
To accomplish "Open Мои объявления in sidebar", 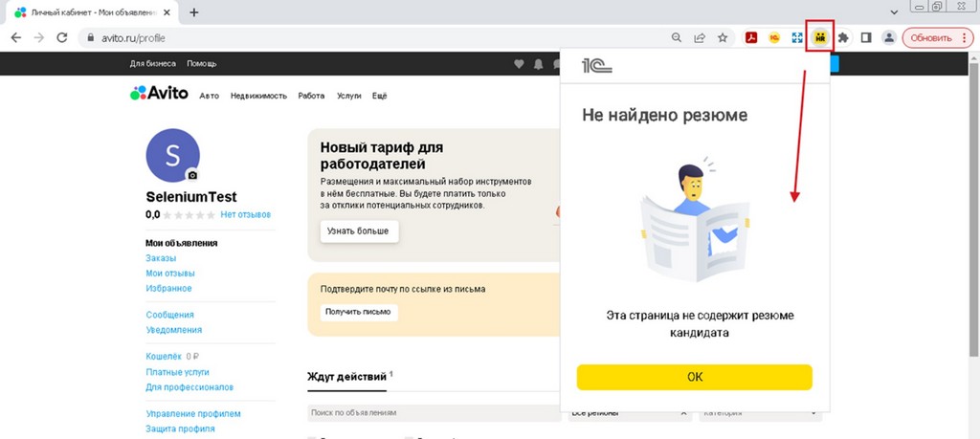I will point(182,244).
